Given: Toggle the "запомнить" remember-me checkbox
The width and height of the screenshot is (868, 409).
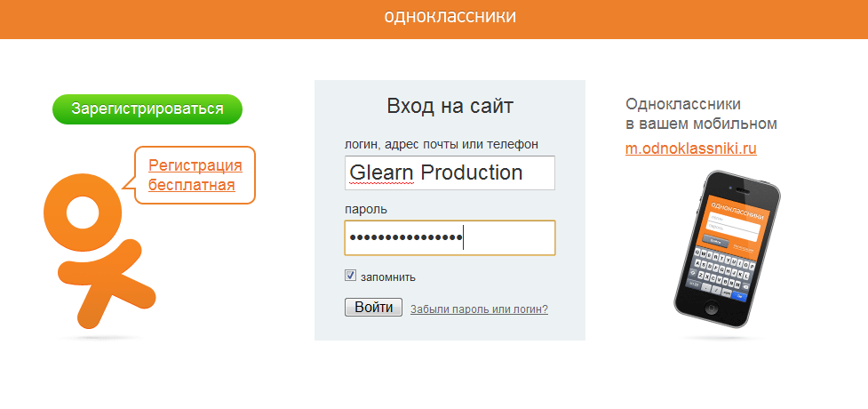Looking at the screenshot, I should (351, 277).
